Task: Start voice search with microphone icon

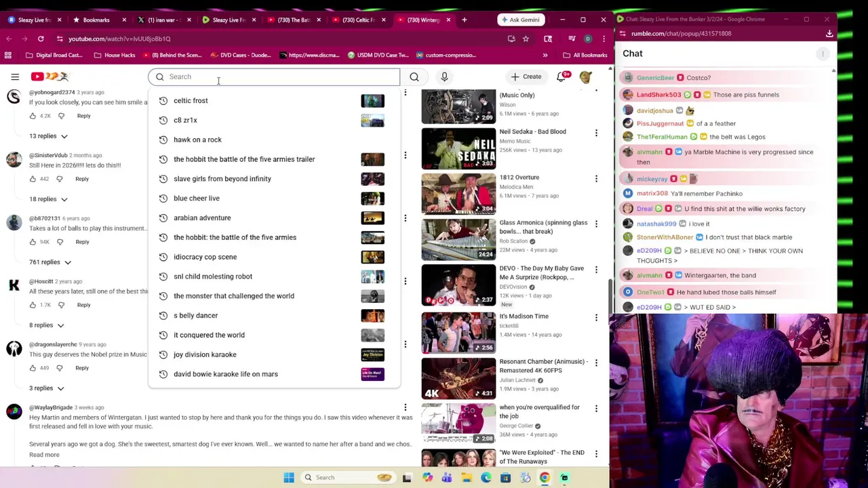Action: tap(444, 77)
